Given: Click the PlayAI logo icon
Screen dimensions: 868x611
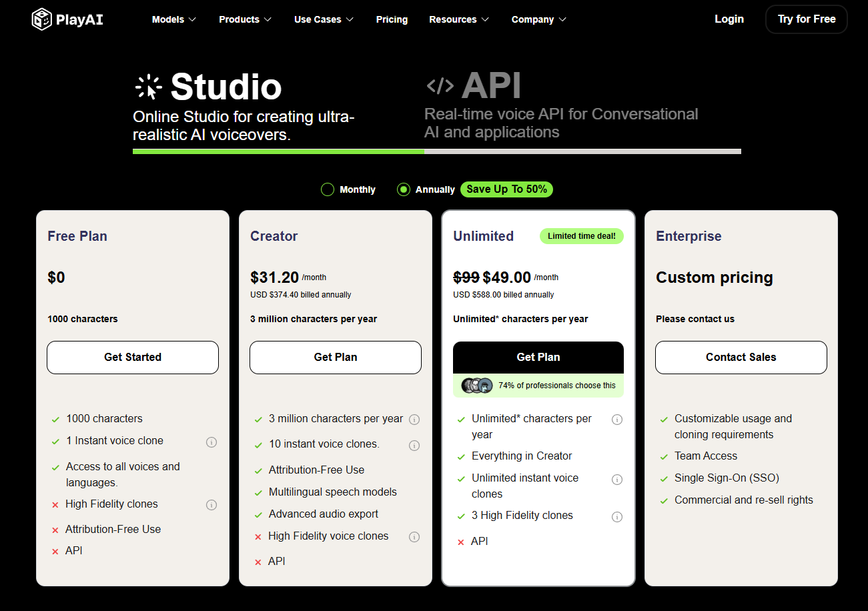Looking at the screenshot, I should tap(41, 19).
